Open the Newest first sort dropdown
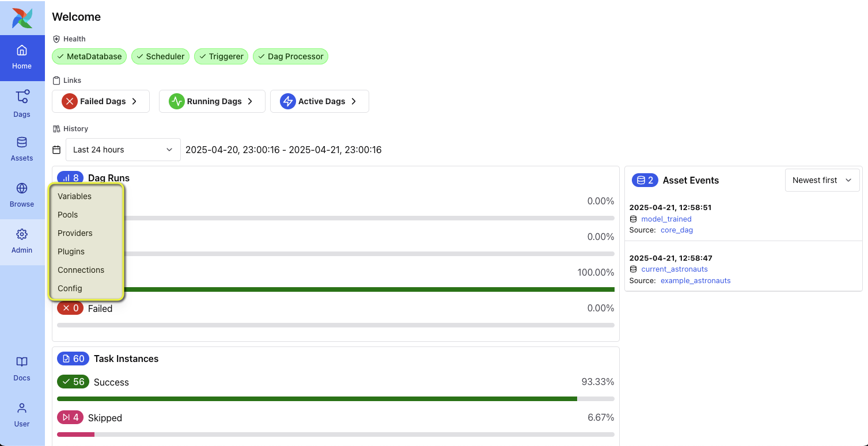Viewport: 868px width, 446px height. pos(822,180)
